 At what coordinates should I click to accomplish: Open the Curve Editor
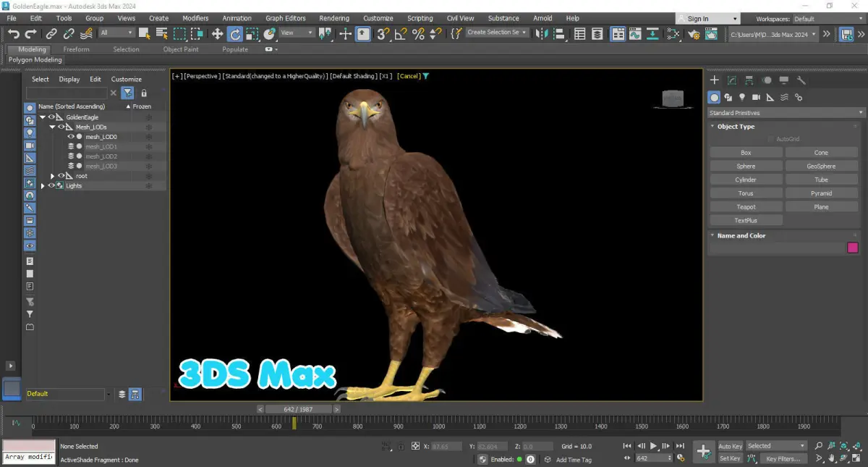[635, 33]
